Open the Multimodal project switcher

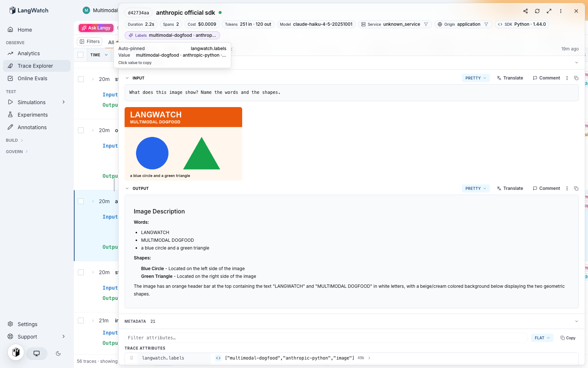tap(100, 10)
